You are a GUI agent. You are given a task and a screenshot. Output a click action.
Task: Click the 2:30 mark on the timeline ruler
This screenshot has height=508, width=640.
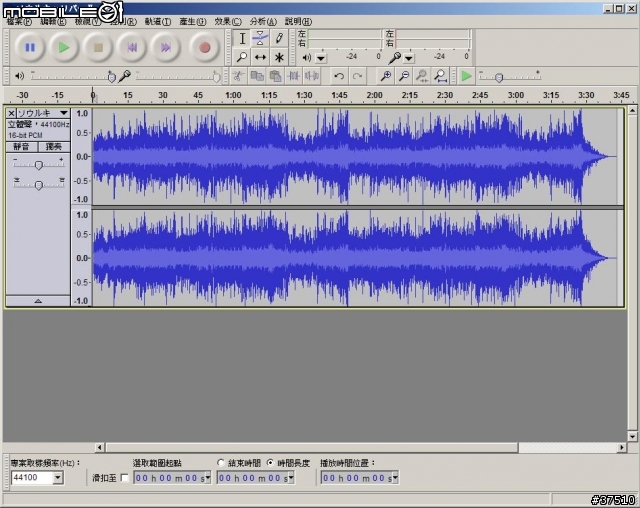pyautogui.click(x=444, y=95)
